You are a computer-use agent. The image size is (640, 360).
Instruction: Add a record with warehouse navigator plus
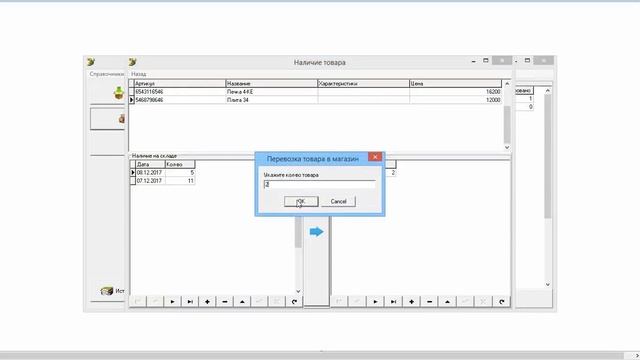pyautogui.click(x=207, y=302)
